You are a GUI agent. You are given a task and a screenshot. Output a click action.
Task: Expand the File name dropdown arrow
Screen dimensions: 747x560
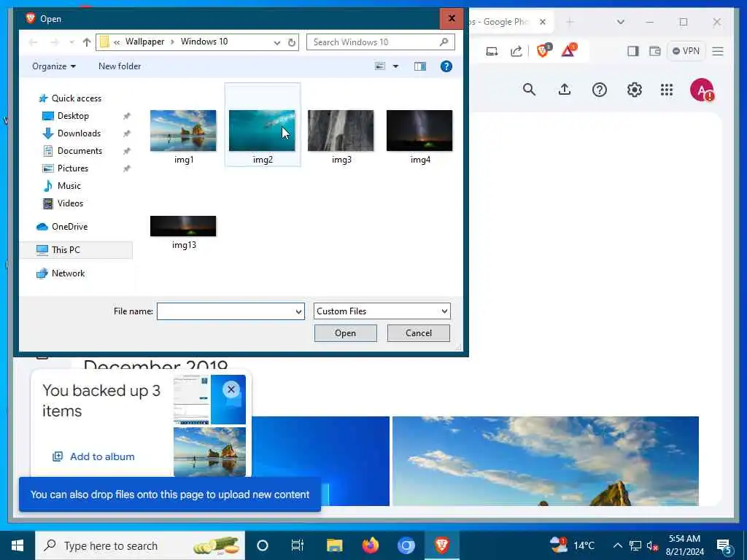point(298,311)
